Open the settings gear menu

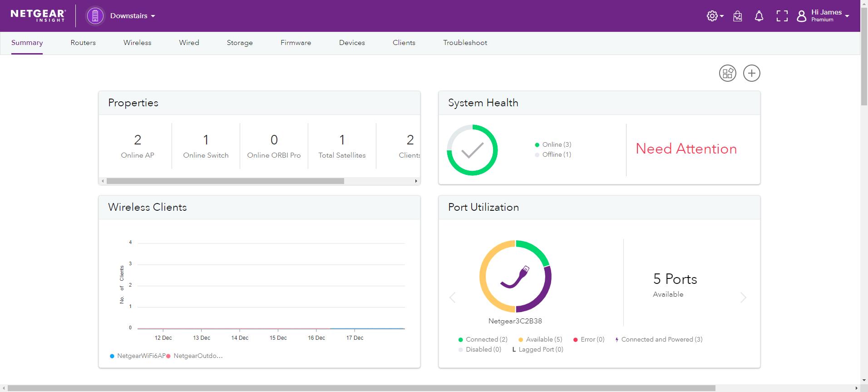pos(712,16)
